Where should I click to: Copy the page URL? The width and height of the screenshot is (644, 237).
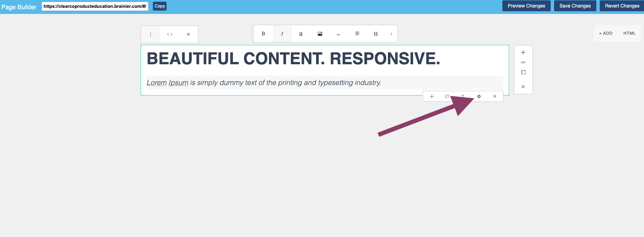(160, 6)
